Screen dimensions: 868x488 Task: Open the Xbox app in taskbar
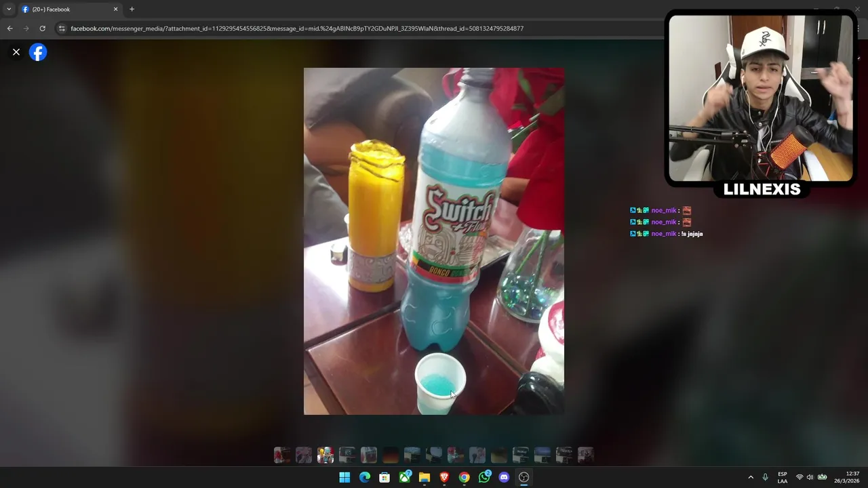(405, 477)
